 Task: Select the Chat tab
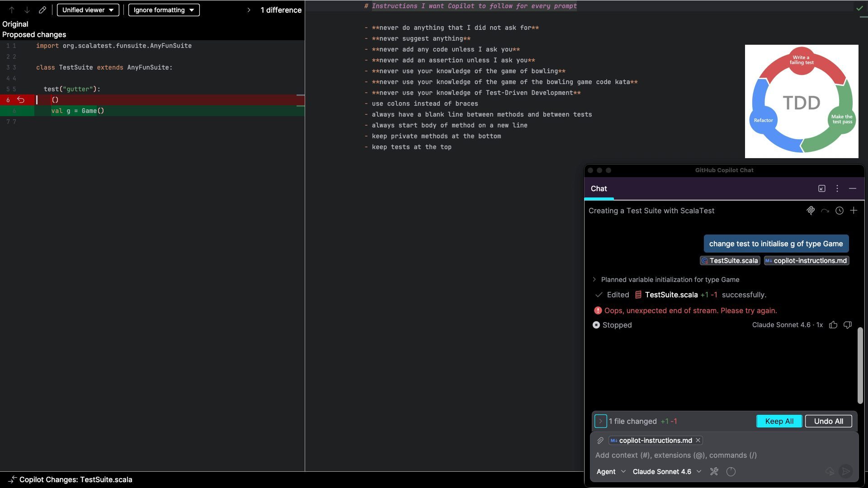coord(599,189)
